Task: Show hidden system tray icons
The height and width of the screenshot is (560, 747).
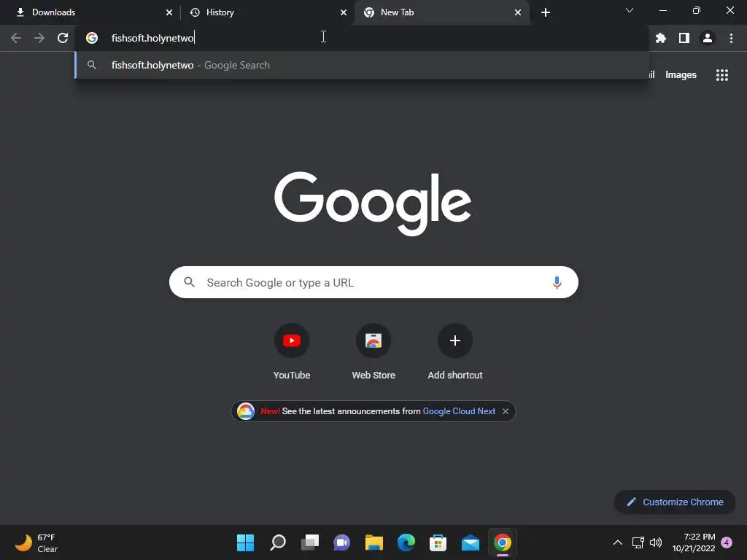Action: point(617,542)
